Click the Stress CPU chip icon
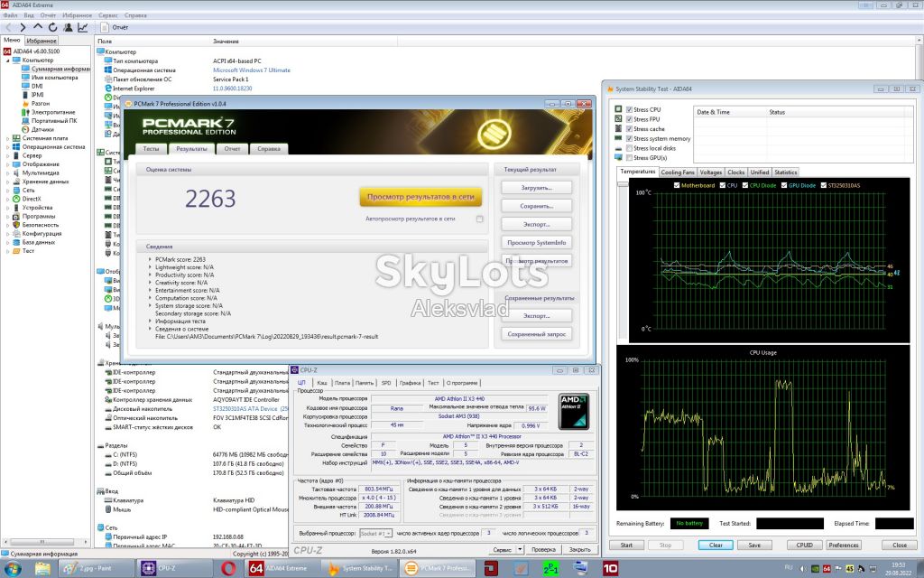The height and width of the screenshot is (578, 924). coord(618,109)
